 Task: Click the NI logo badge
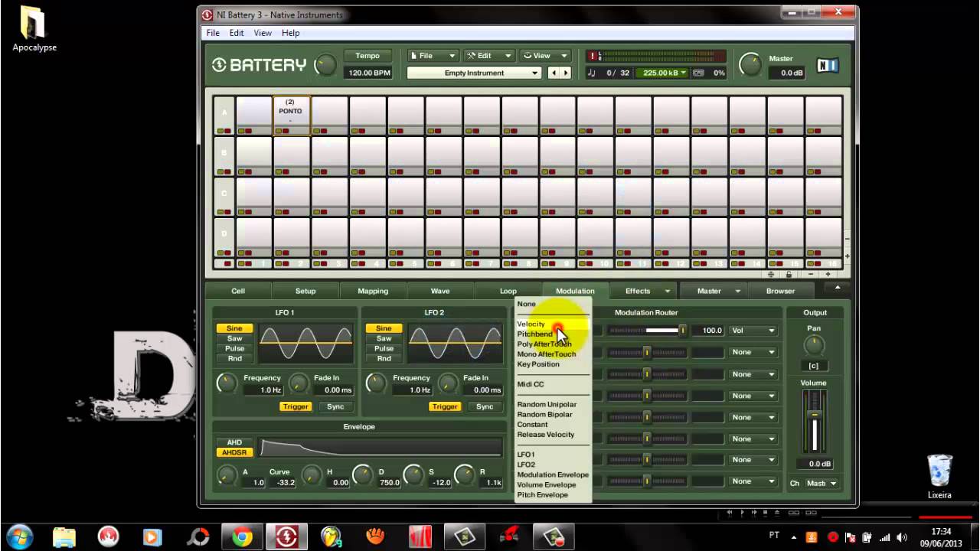828,65
